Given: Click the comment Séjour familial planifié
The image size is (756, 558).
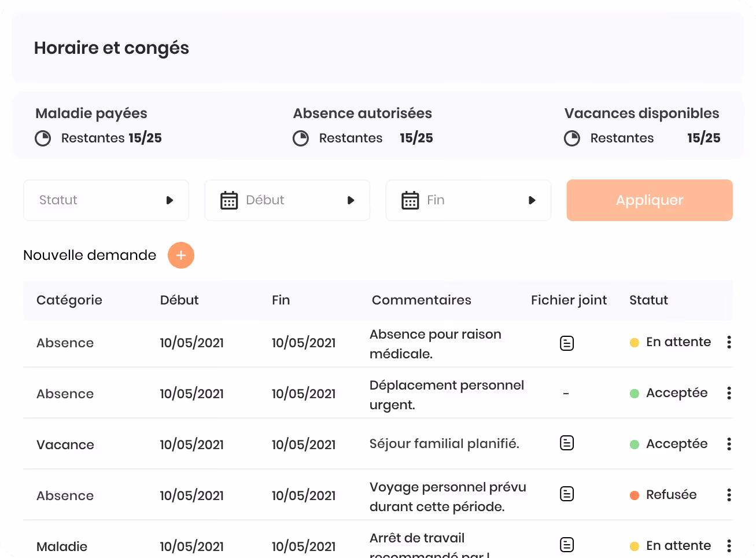Looking at the screenshot, I should 444,443.
